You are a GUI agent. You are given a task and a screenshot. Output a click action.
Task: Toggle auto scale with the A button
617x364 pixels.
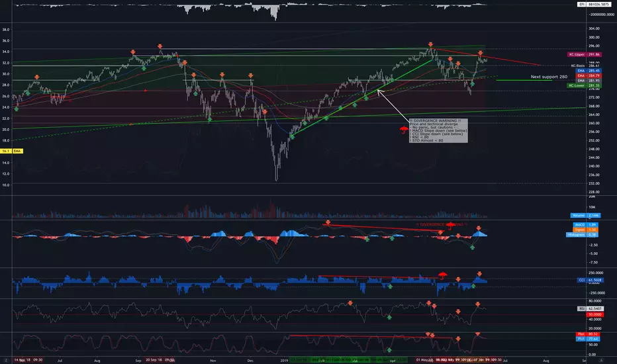[x=601, y=361]
